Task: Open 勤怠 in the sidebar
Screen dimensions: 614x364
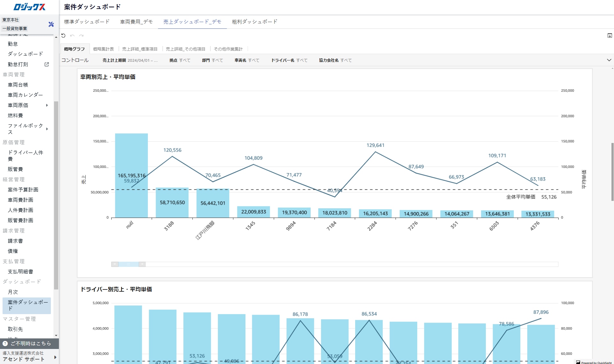Action: 13,44
